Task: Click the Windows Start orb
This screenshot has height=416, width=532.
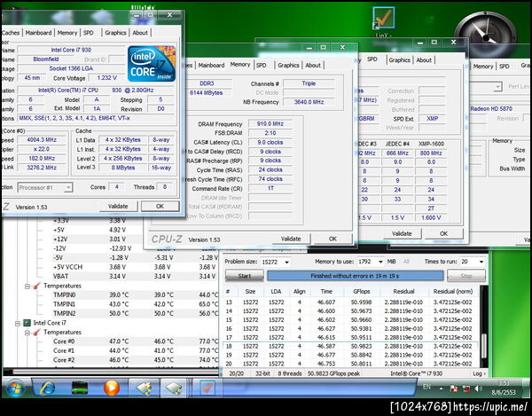Action: [x=16, y=388]
